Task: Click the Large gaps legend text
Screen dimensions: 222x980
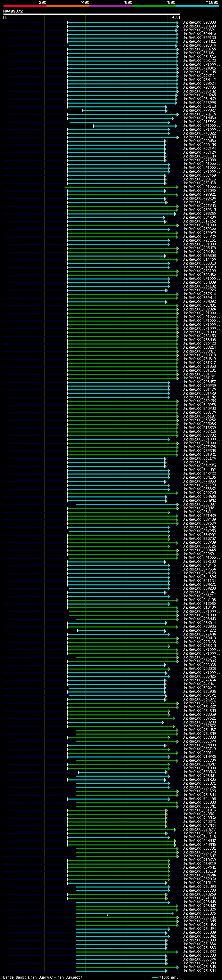Action: pos(42,977)
